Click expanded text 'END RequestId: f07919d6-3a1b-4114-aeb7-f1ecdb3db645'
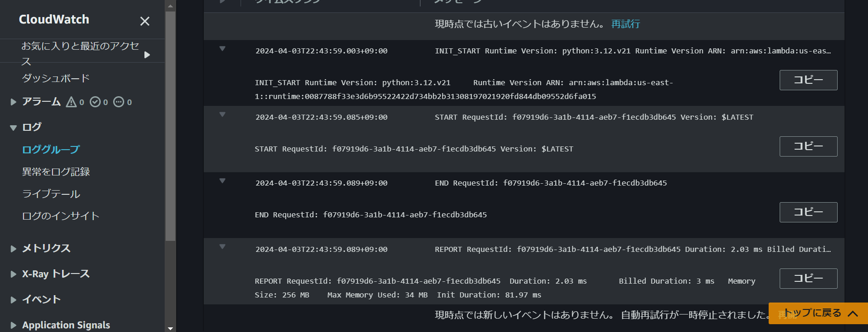The image size is (868, 332). 371,215
